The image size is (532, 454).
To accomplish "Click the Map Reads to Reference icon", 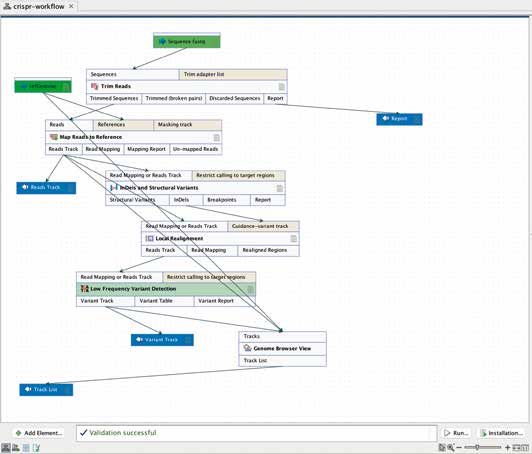I will pyautogui.click(x=54, y=137).
